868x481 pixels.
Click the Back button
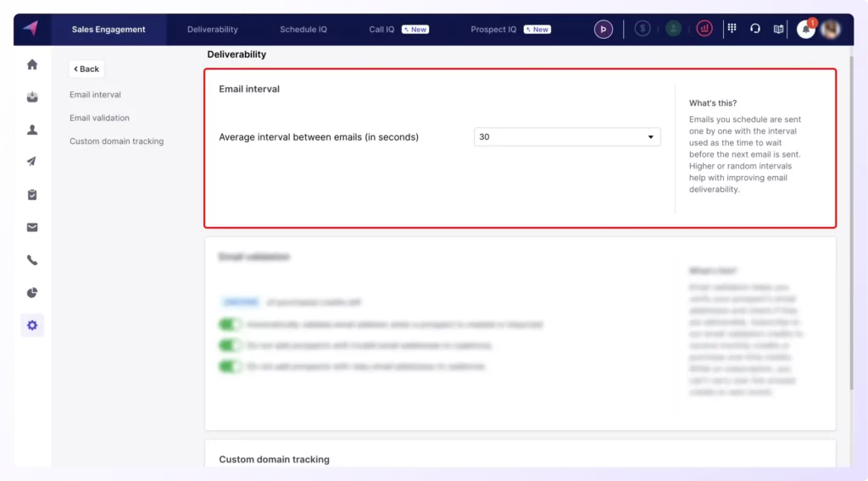click(x=86, y=69)
